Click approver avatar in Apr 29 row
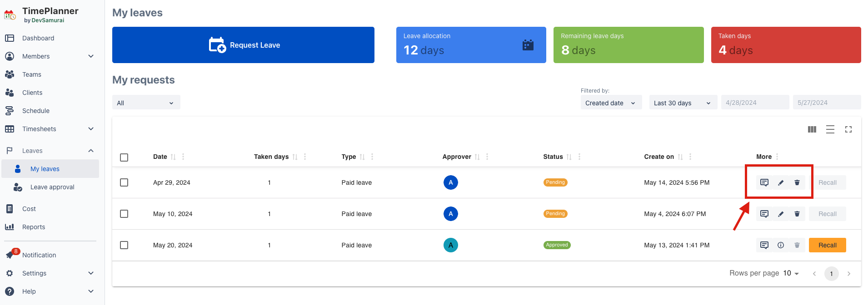 (x=451, y=182)
